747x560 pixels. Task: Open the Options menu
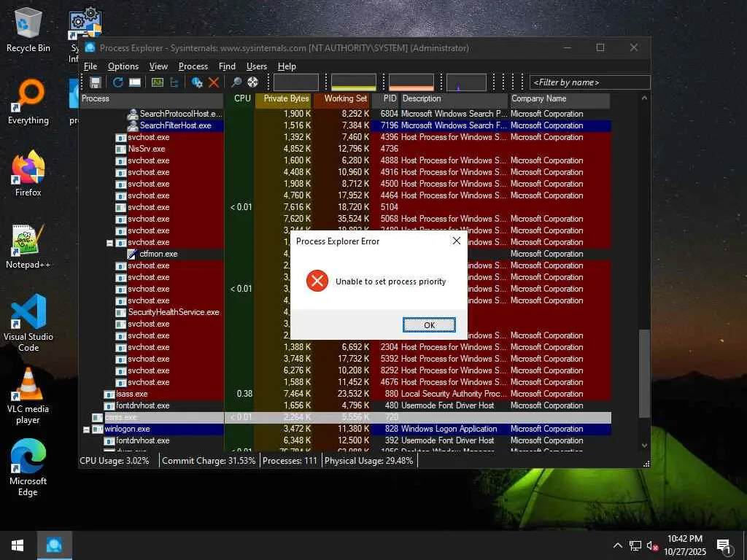click(x=123, y=66)
